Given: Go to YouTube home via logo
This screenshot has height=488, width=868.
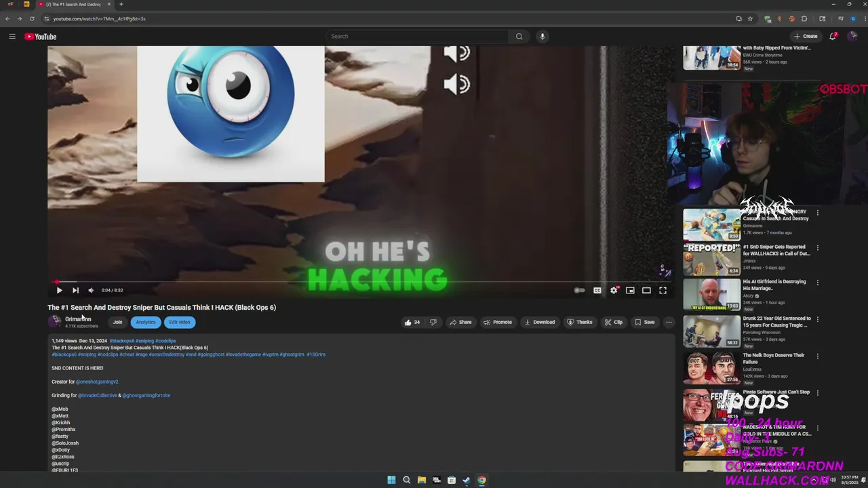Looking at the screenshot, I should point(41,37).
